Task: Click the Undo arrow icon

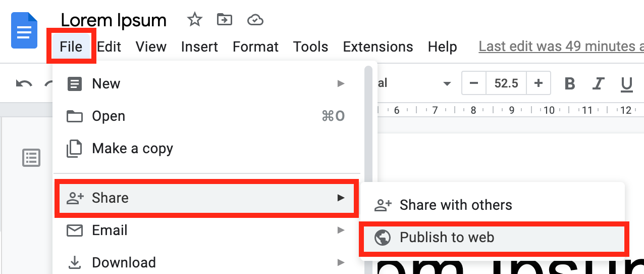Action: (24, 83)
